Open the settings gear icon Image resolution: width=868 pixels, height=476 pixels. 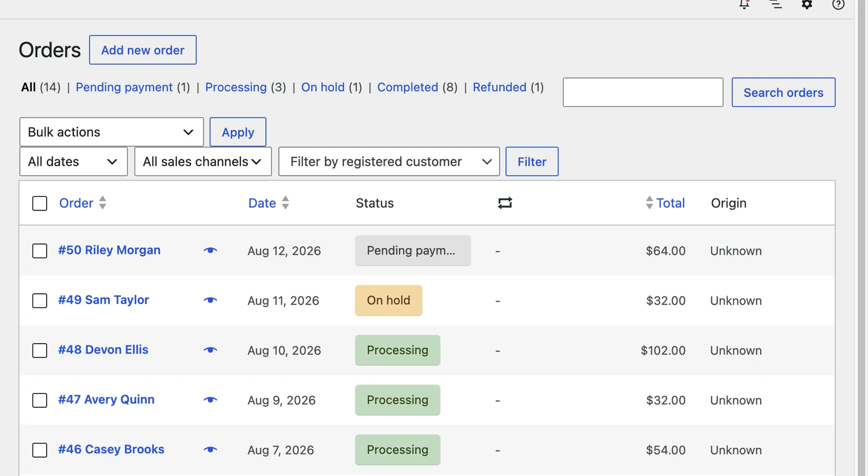point(807,4)
